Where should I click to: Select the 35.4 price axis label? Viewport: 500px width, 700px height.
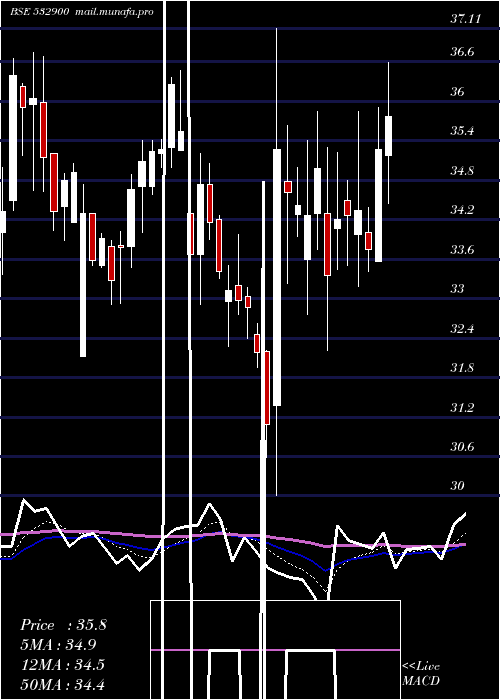tap(462, 131)
